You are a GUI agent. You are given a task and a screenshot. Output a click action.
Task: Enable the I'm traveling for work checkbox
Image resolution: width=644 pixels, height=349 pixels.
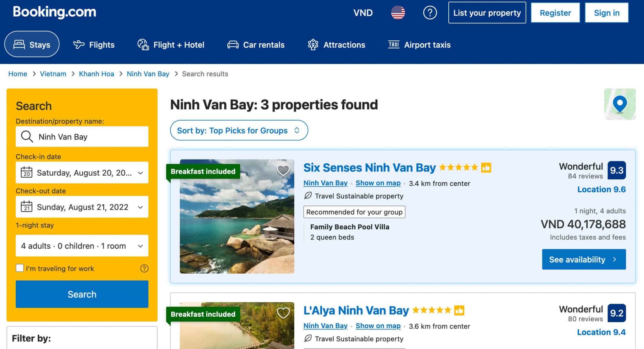(x=20, y=268)
